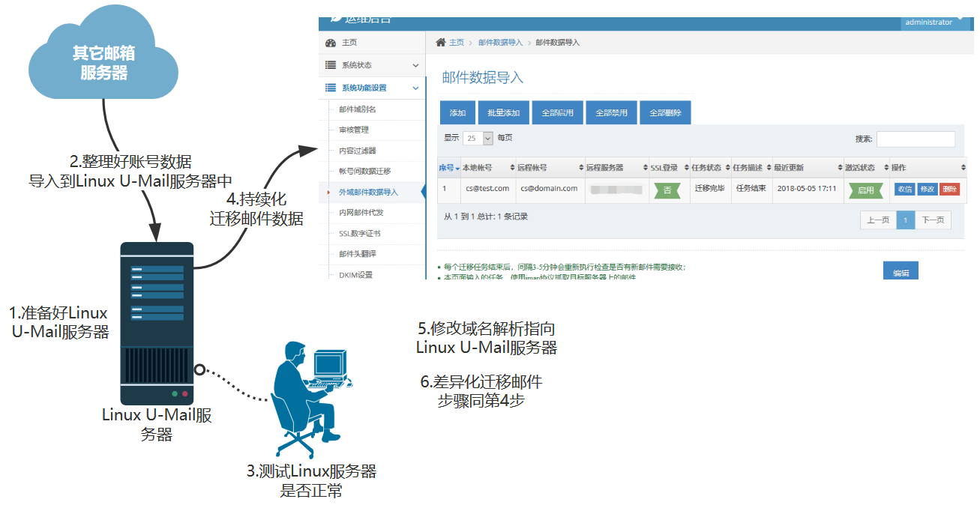This screenshot has height=508, width=980.
Task: Click the red 删除 button in row 1
Action: [949, 190]
